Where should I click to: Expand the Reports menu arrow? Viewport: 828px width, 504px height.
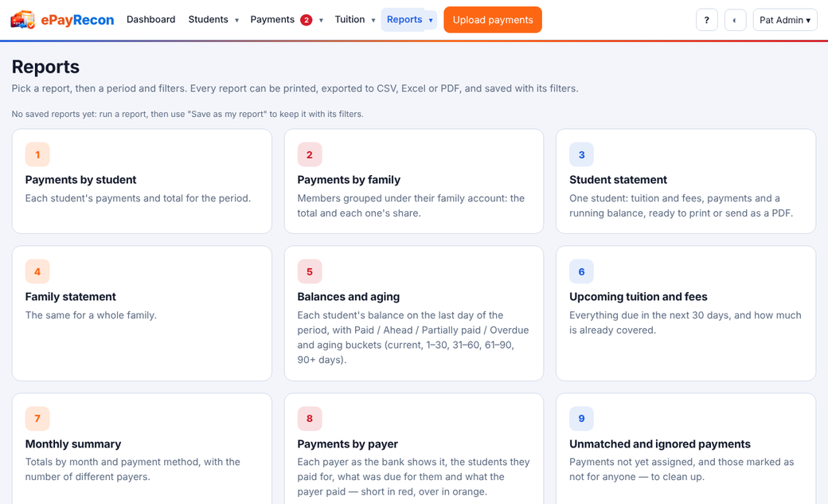pos(431,20)
